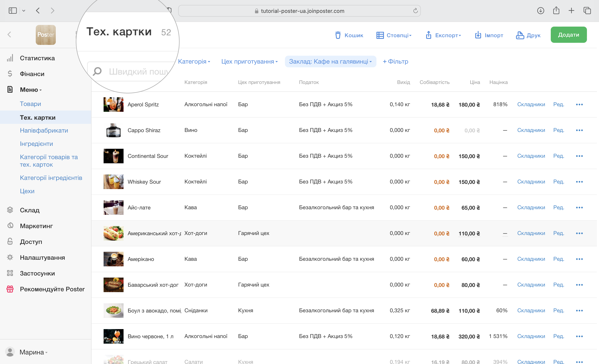The width and height of the screenshot is (599, 364).
Task: Click Ред. link for Амерікано
Action: (558, 259)
